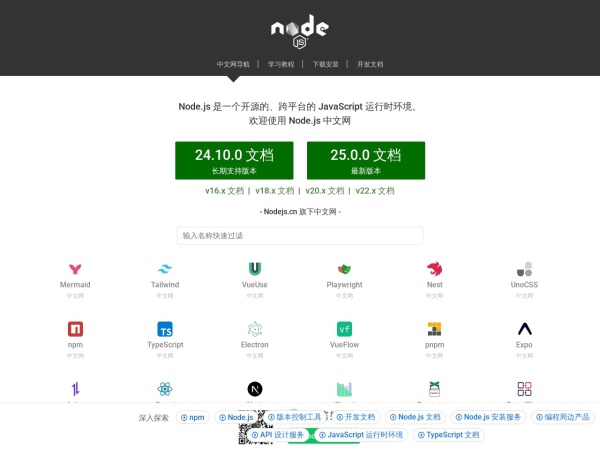Go to 学习教程 menu item
Viewport: 600px width, 450px height.
pyautogui.click(x=281, y=64)
